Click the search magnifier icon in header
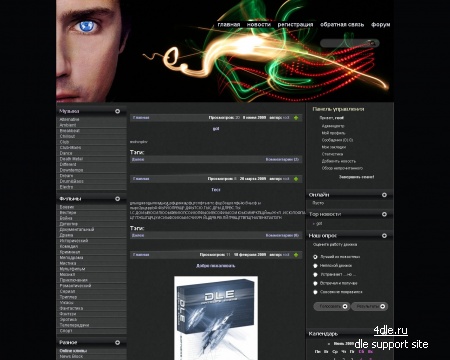The height and width of the screenshot is (360, 450). coord(372,43)
